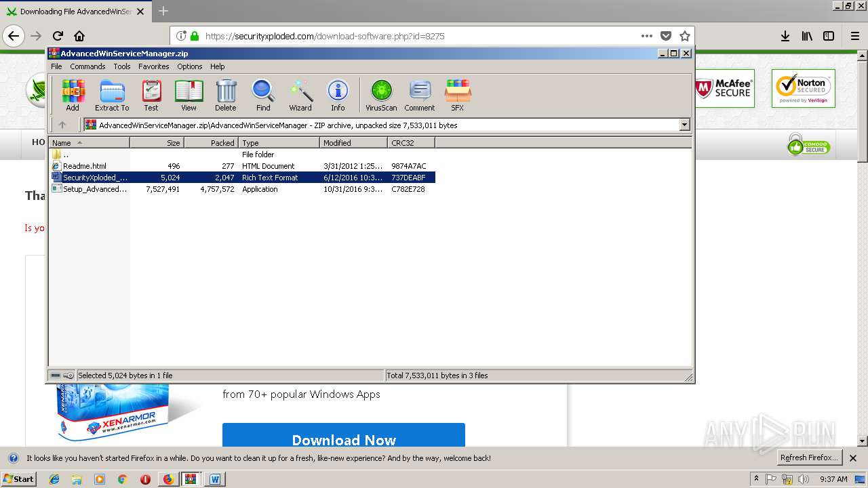Go up one folder level arrow

pyautogui.click(x=62, y=125)
